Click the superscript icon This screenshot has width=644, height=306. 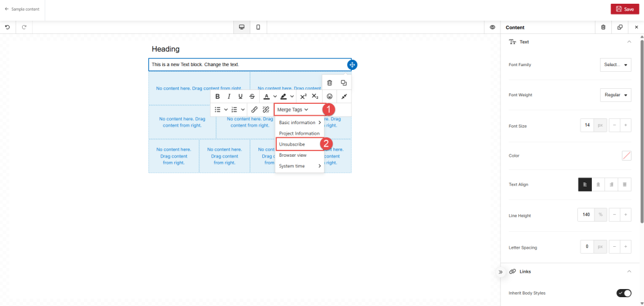303,96
